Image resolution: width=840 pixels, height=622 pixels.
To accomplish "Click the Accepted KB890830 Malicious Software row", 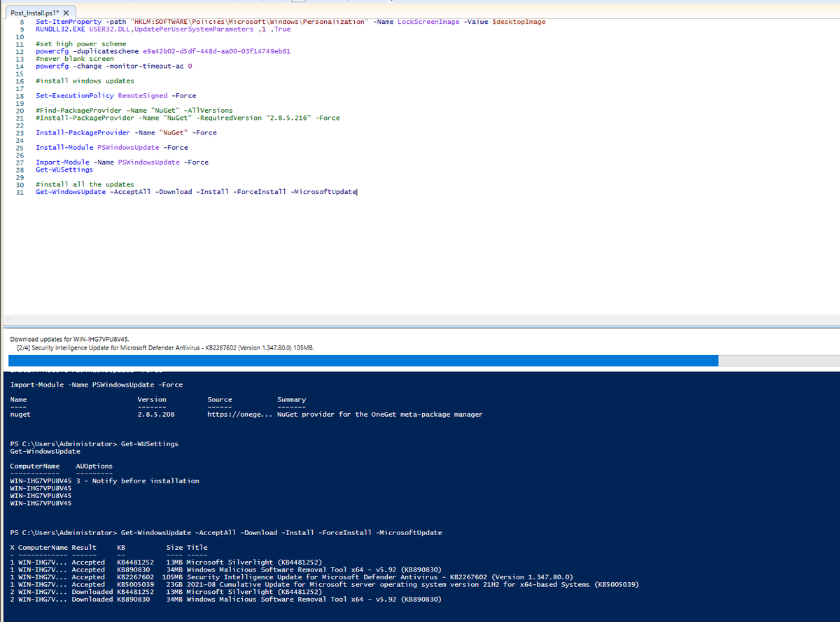I will (225, 569).
